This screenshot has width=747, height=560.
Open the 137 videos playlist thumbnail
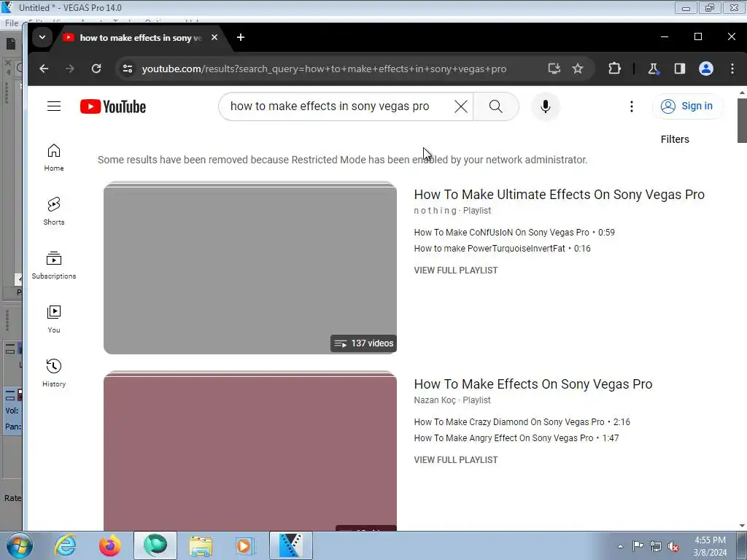(250, 268)
